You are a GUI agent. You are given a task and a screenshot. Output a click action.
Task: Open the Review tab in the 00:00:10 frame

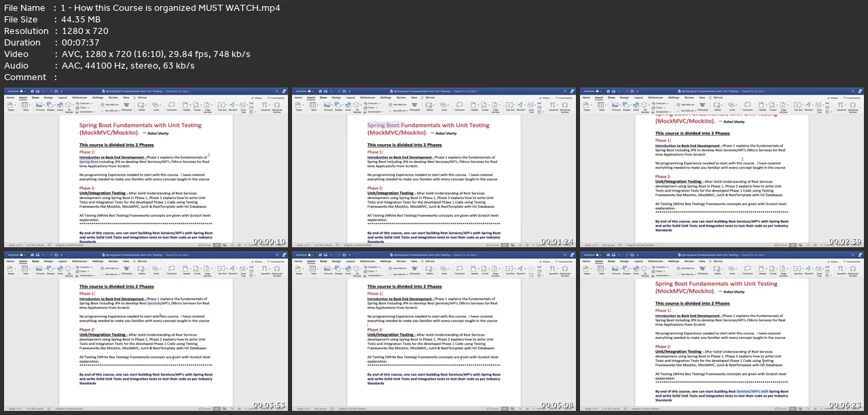point(113,97)
